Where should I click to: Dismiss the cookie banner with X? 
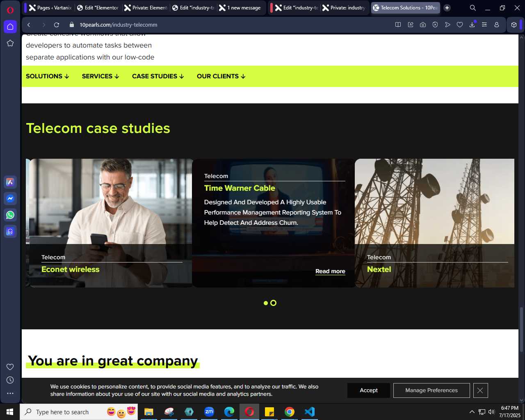pyautogui.click(x=480, y=390)
